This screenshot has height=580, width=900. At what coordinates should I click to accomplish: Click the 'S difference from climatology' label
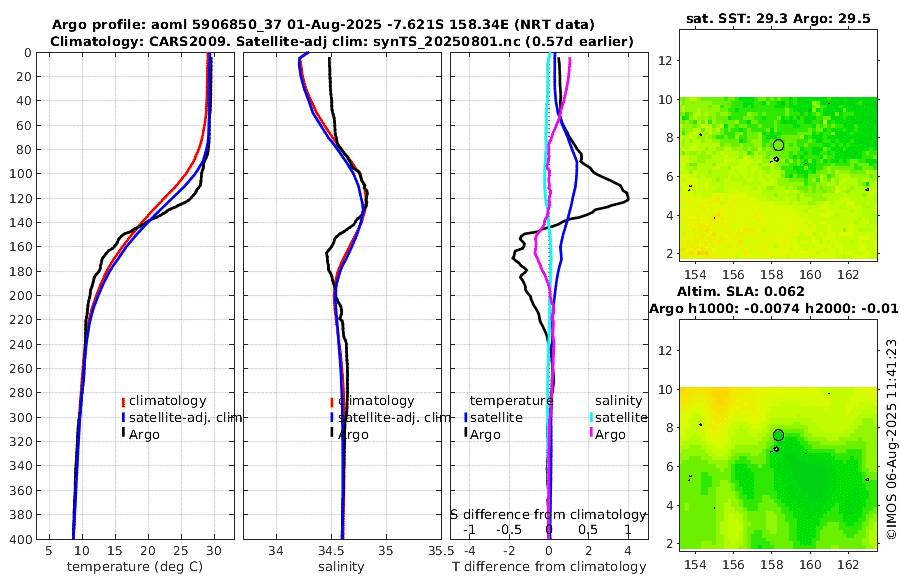pos(548,514)
